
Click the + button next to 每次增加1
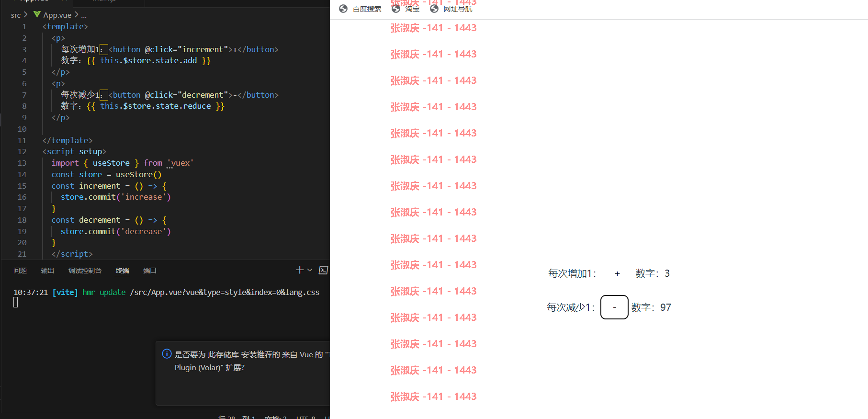[617, 273]
